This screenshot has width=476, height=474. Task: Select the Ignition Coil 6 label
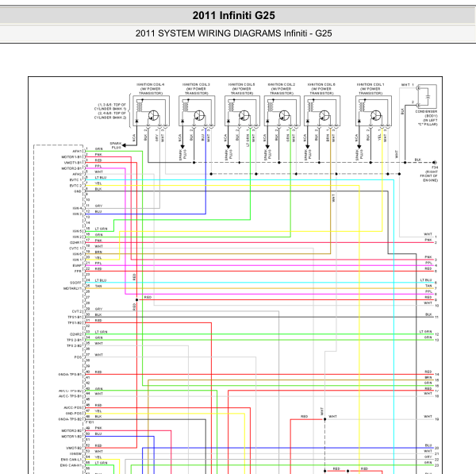(x=321, y=89)
